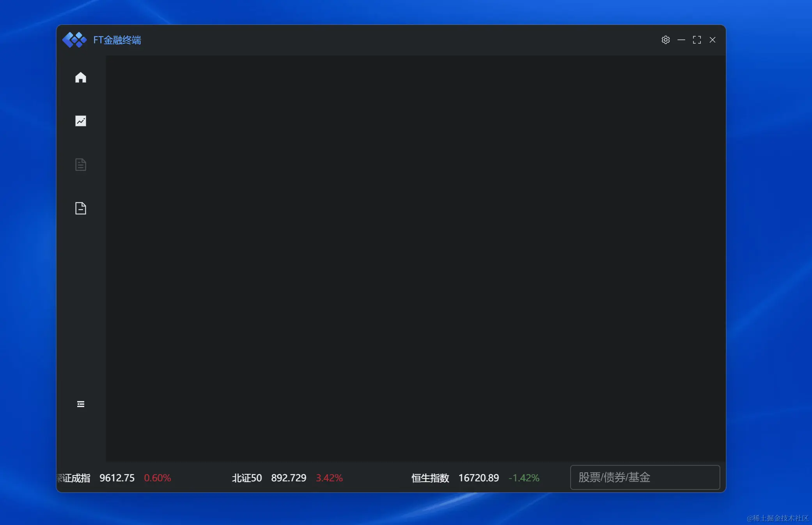Image resolution: width=812 pixels, height=525 pixels.
Task: Click the -1.42% change value
Action: click(524, 478)
